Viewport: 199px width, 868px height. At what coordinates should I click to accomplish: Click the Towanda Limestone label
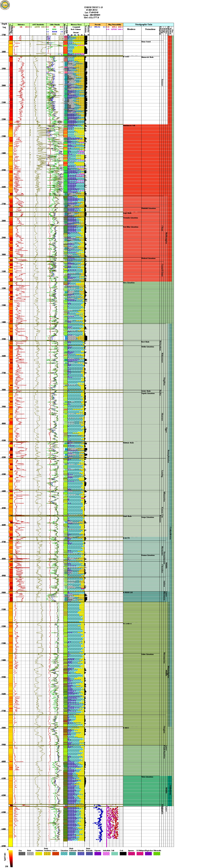click(130, 218)
